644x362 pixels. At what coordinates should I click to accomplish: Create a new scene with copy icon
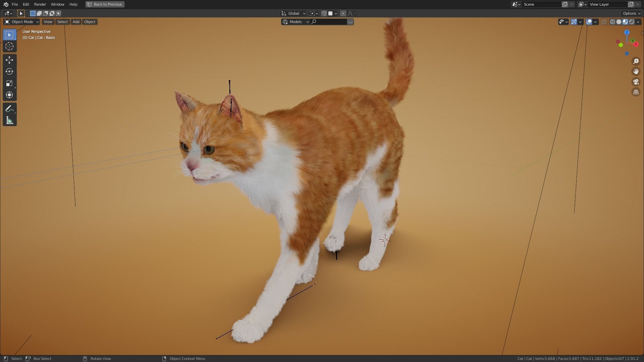[x=565, y=4]
